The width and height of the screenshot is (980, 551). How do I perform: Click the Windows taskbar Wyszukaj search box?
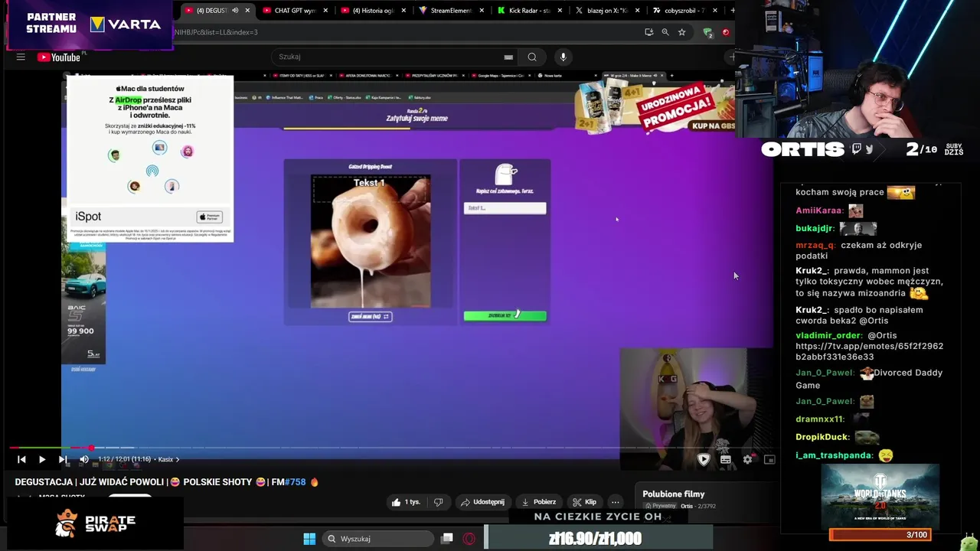tap(378, 539)
